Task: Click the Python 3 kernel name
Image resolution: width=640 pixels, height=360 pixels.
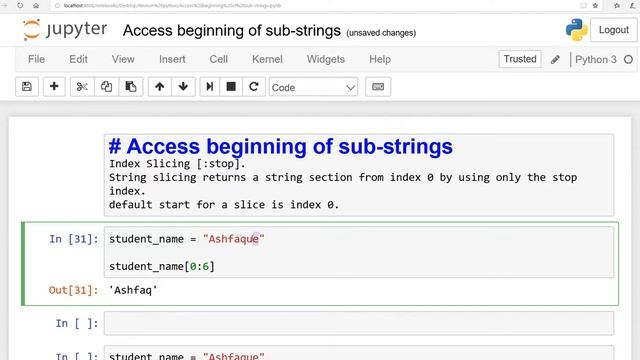Action: click(x=596, y=60)
